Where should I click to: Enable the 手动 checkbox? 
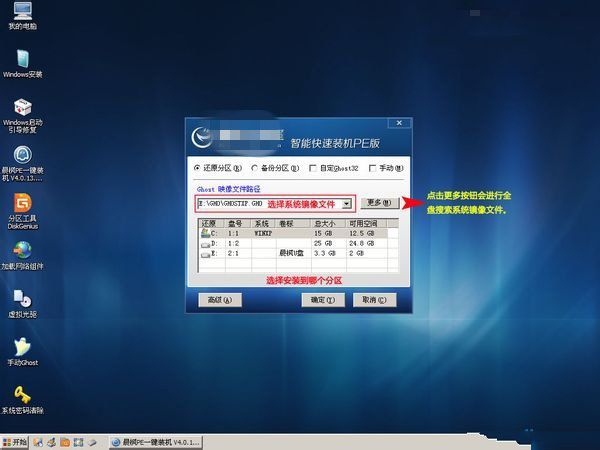pos(373,168)
